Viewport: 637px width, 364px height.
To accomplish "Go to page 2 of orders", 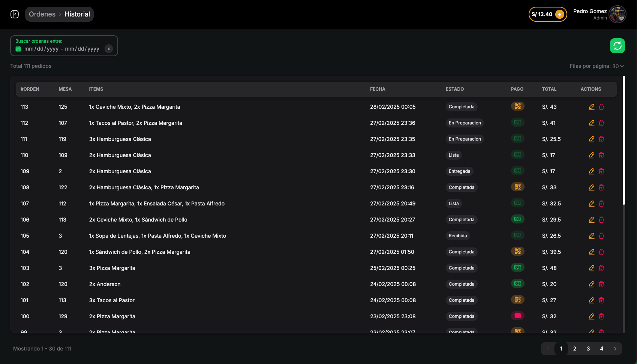I will click(574, 349).
